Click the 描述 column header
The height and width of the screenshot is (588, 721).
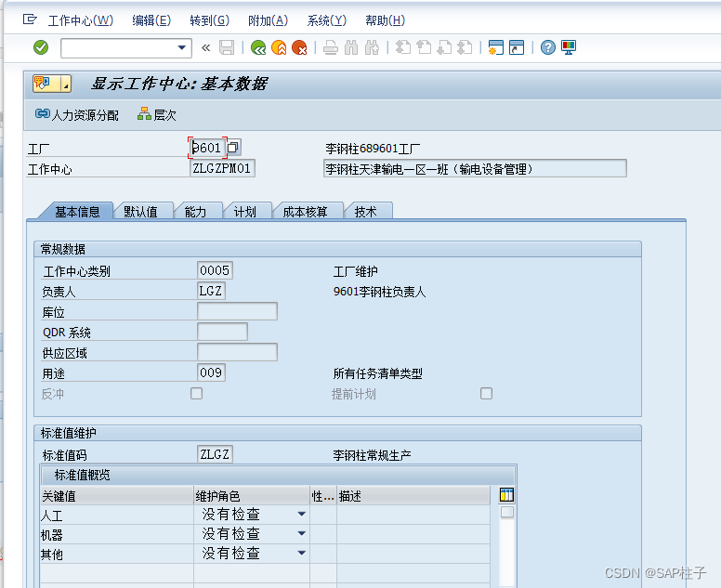click(x=413, y=496)
